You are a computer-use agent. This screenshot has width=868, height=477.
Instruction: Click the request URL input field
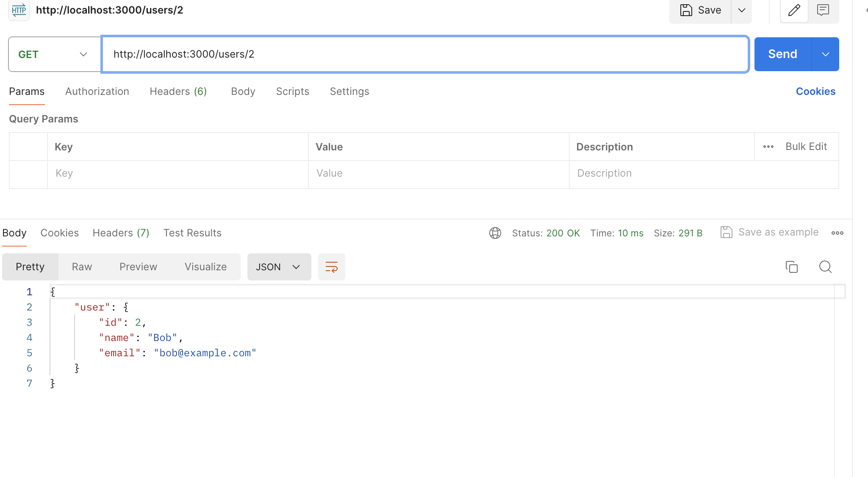425,54
